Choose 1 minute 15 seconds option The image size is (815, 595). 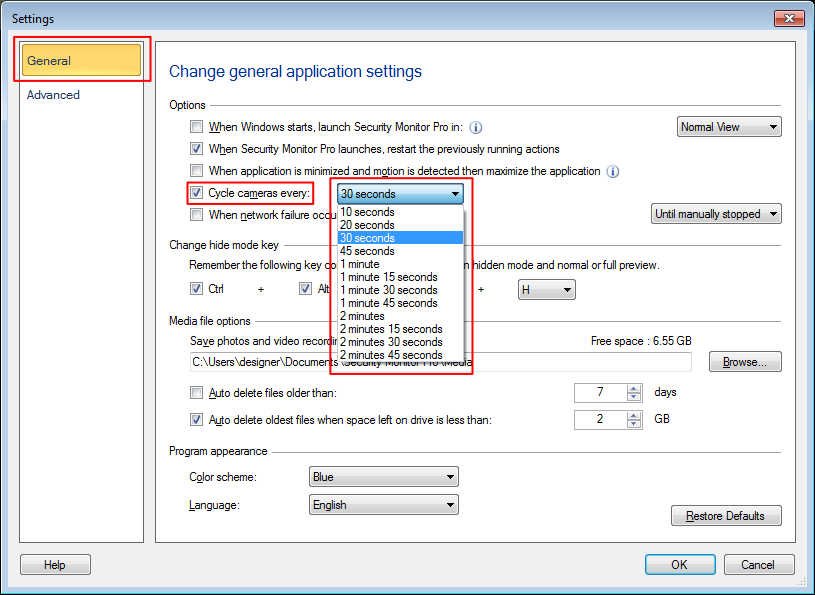click(400, 277)
